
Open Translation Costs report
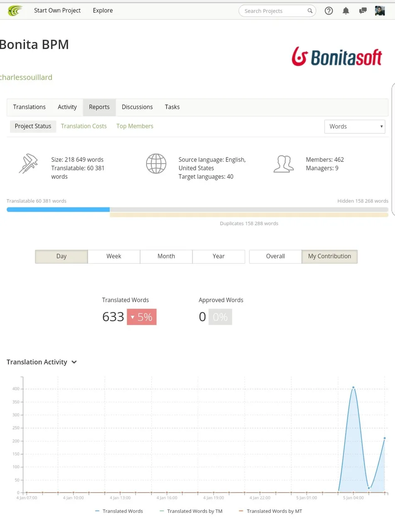pyautogui.click(x=84, y=126)
